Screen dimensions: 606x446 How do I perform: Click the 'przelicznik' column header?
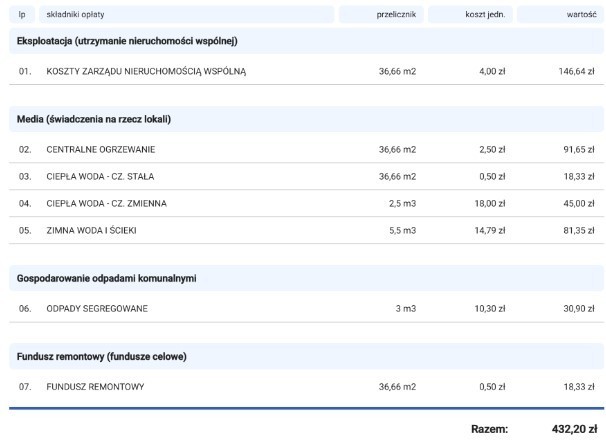(397, 15)
